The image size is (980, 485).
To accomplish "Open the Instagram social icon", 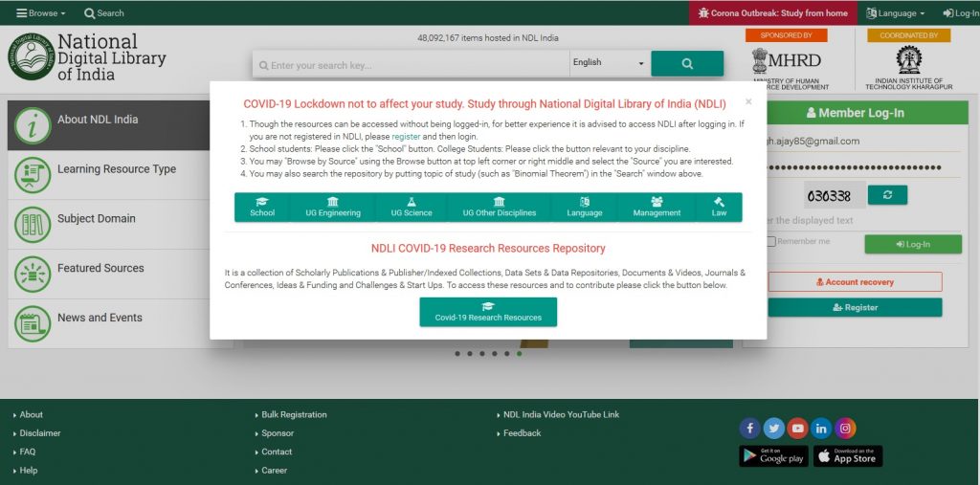I will (x=845, y=429).
